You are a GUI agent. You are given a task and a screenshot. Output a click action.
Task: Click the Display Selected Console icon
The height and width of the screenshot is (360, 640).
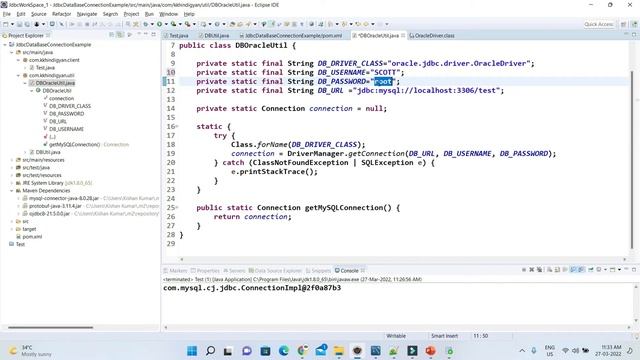[599, 270]
